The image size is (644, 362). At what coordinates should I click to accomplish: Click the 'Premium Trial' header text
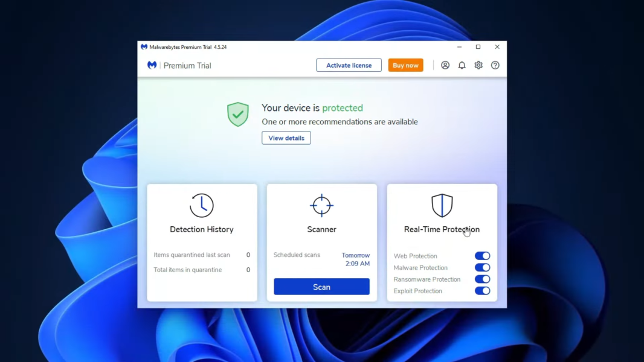point(187,66)
